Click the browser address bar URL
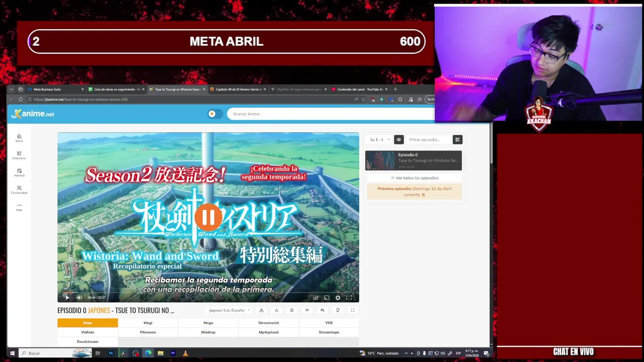644x362 pixels. coord(80,100)
